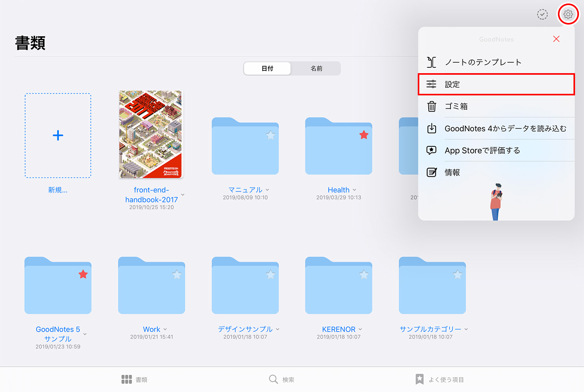Expand the マニュアル options chevron
The image size is (584, 392).
[x=267, y=190]
